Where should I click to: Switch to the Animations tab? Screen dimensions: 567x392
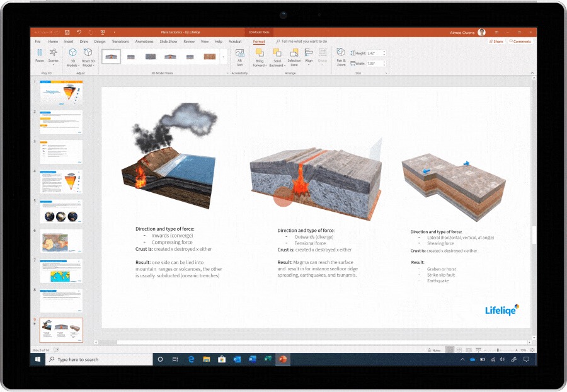point(144,42)
